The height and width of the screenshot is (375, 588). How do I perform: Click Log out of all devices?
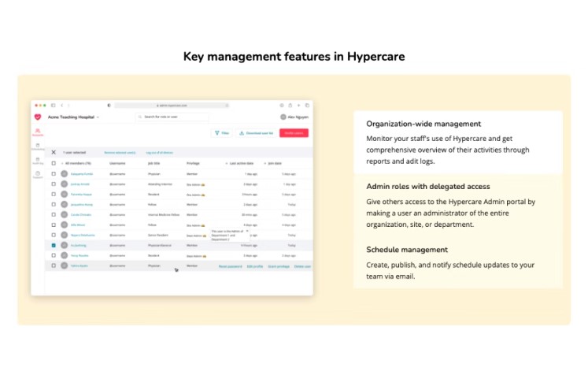(x=159, y=153)
